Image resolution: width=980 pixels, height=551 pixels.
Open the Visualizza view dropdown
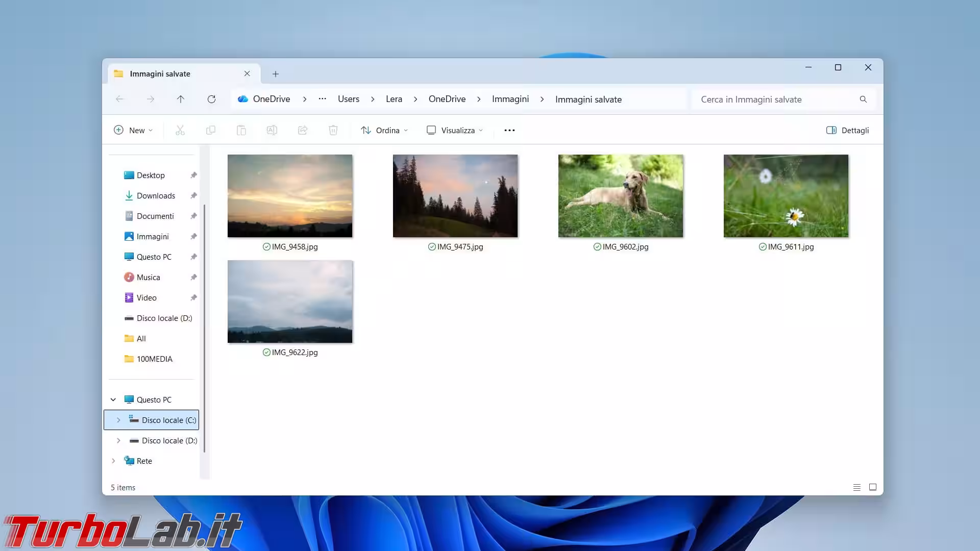click(x=454, y=130)
